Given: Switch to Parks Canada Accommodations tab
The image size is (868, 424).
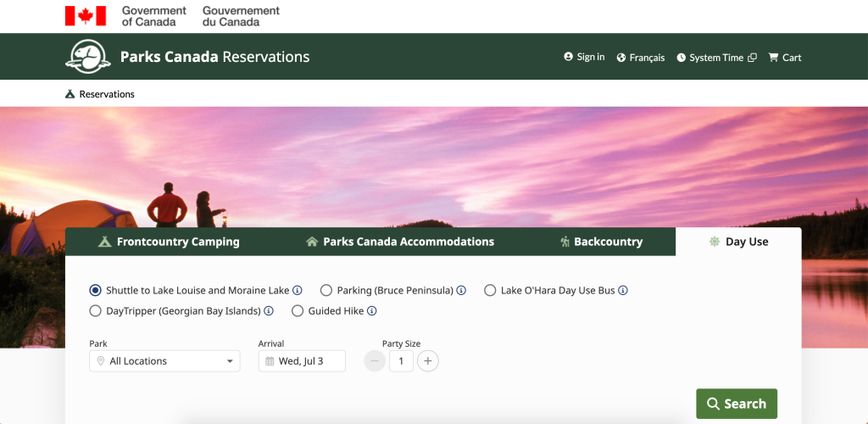Looking at the screenshot, I should (x=400, y=242).
